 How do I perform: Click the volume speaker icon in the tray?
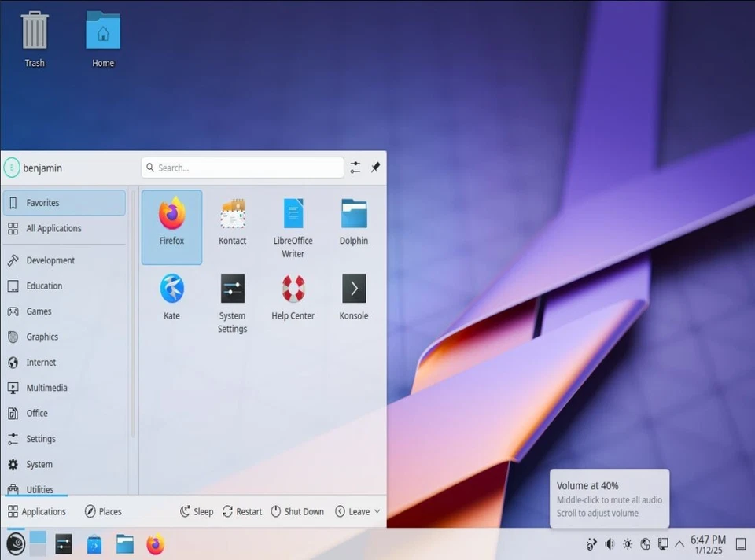pyautogui.click(x=610, y=543)
